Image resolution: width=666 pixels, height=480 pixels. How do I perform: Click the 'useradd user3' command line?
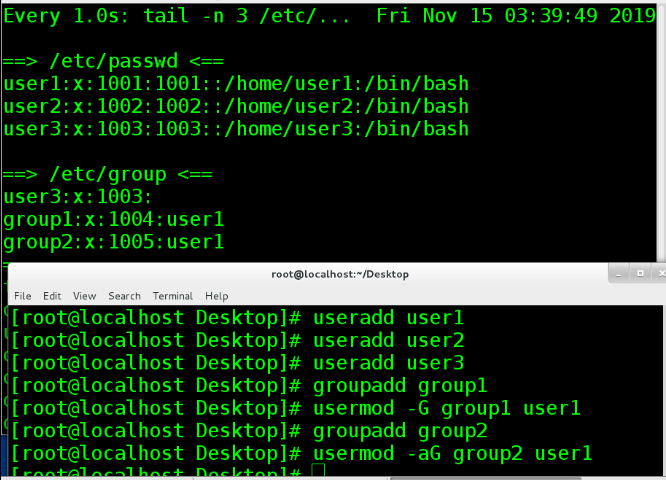coord(237,363)
